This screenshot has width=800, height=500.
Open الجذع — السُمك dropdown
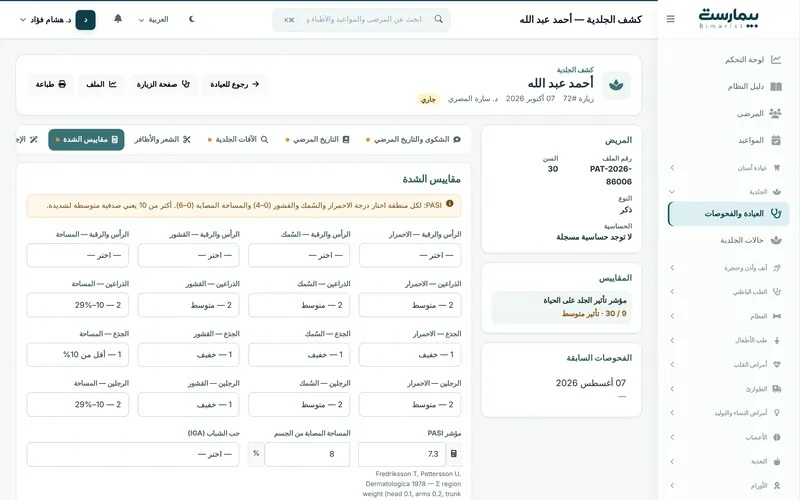click(x=299, y=355)
